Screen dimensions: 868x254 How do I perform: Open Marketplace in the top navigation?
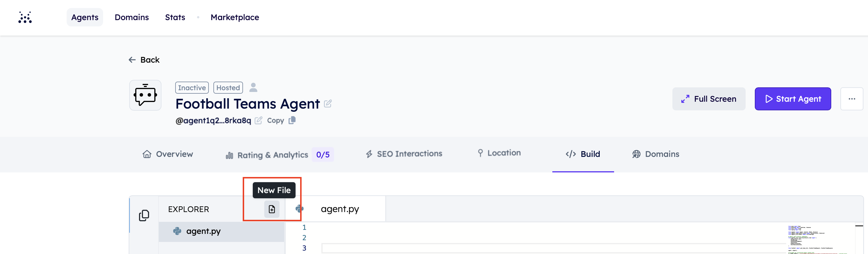click(235, 17)
